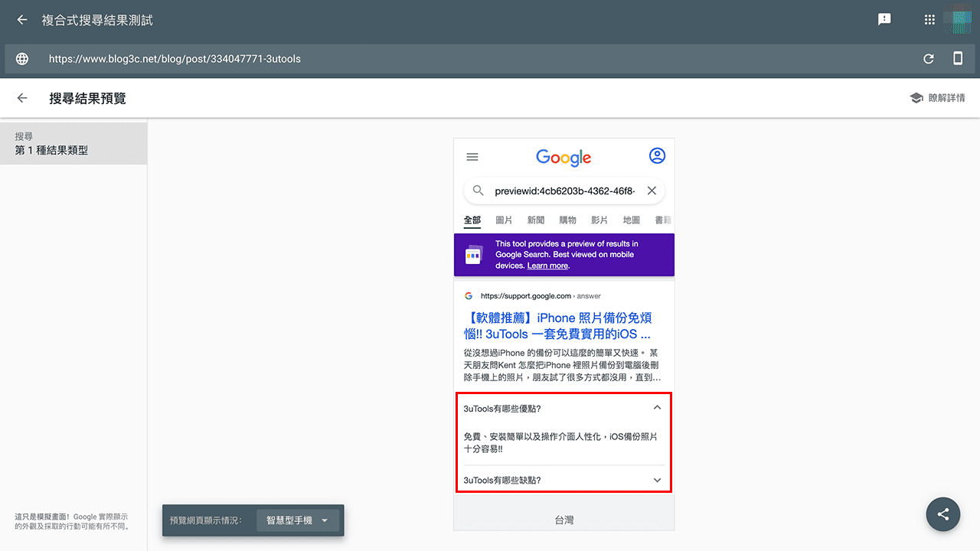Open the Learn more link in the purple banner
Screen dimensions: 980x551
click(547, 266)
